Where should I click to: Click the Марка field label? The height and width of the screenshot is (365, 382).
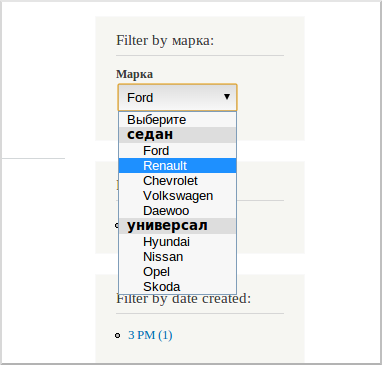(134, 74)
